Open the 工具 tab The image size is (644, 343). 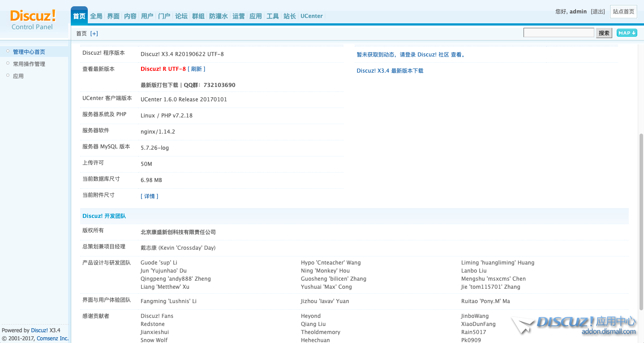(273, 16)
